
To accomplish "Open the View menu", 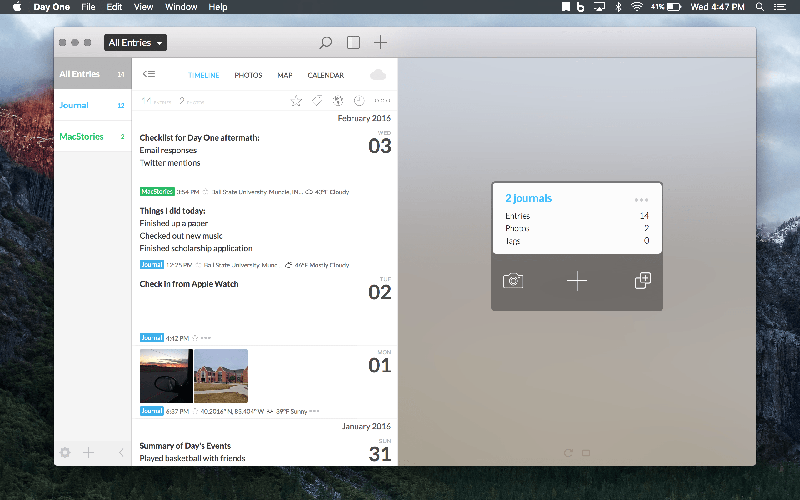I will click(143, 7).
